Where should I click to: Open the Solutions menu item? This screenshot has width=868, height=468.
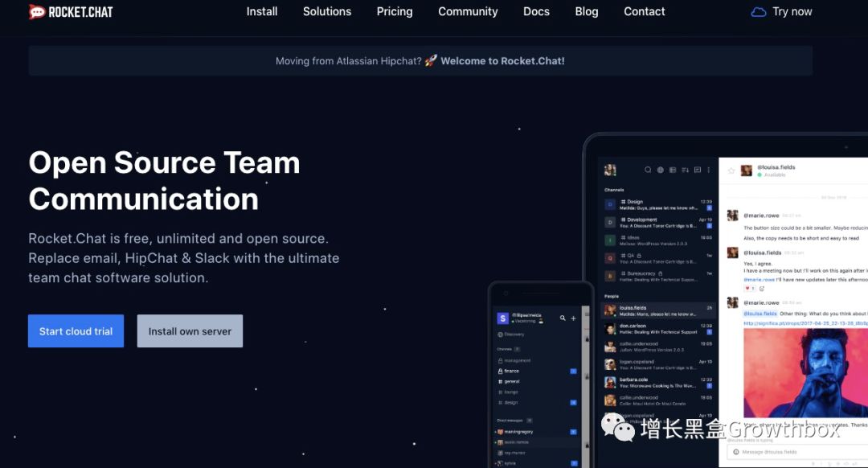click(x=327, y=11)
